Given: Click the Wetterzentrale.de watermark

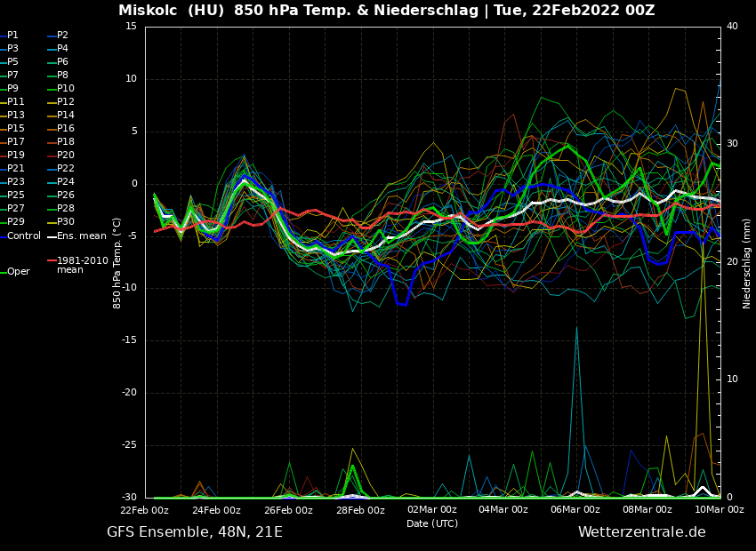Looking at the screenshot, I should click(641, 532).
